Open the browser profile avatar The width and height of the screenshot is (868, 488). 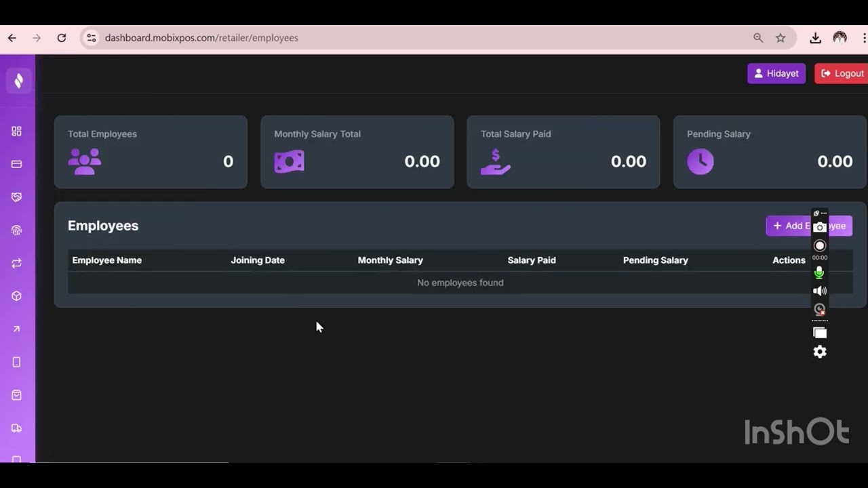coord(840,38)
